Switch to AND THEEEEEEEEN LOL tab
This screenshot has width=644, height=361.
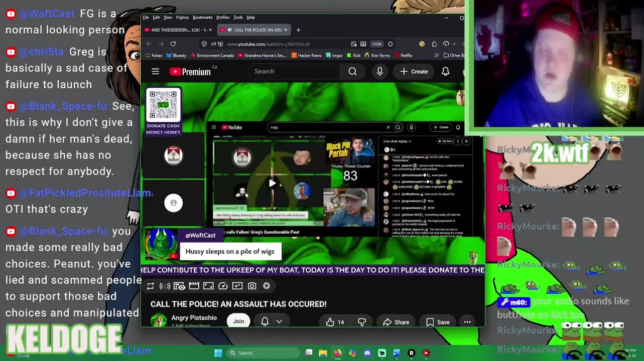click(178, 30)
